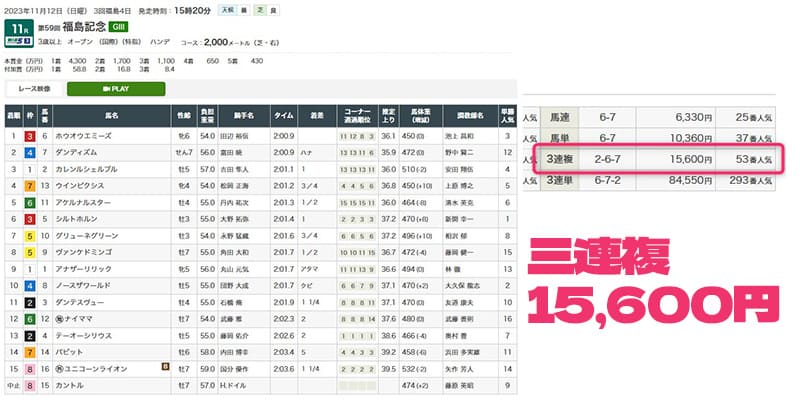Click the black frame 2 square for テーオーシリウス
The width and height of the screenshot is (800, 400).
coord(29,336)
